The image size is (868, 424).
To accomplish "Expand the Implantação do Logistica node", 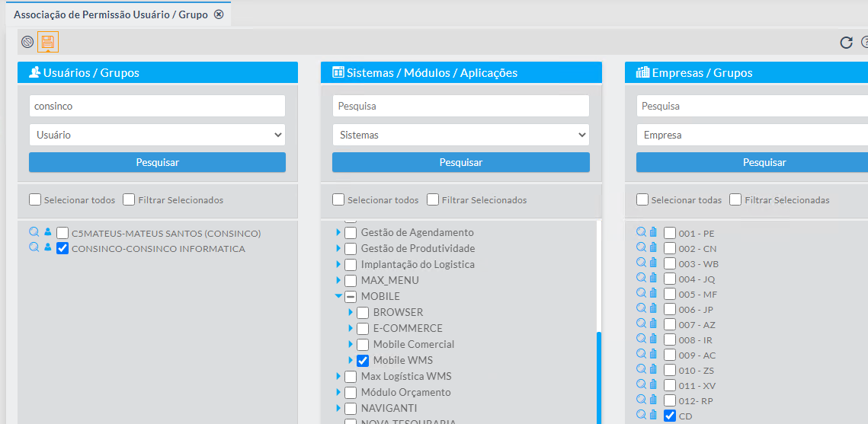I will [338, 264].
